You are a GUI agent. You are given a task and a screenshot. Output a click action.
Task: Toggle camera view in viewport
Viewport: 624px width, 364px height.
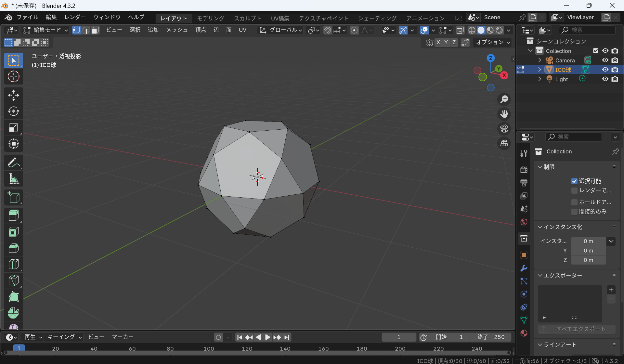(504, 129)
